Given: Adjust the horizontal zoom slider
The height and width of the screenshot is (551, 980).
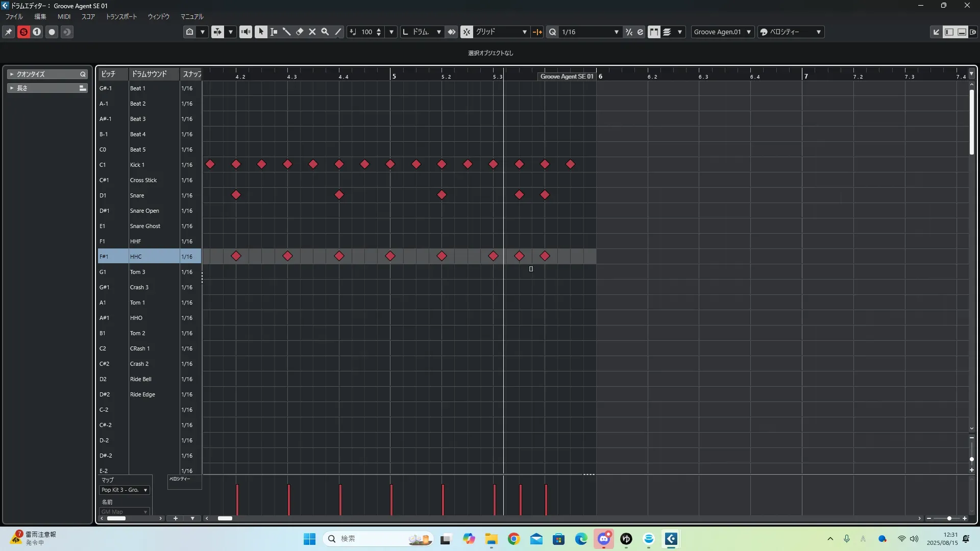Looking at the screenshot, I should pos(949,518).
